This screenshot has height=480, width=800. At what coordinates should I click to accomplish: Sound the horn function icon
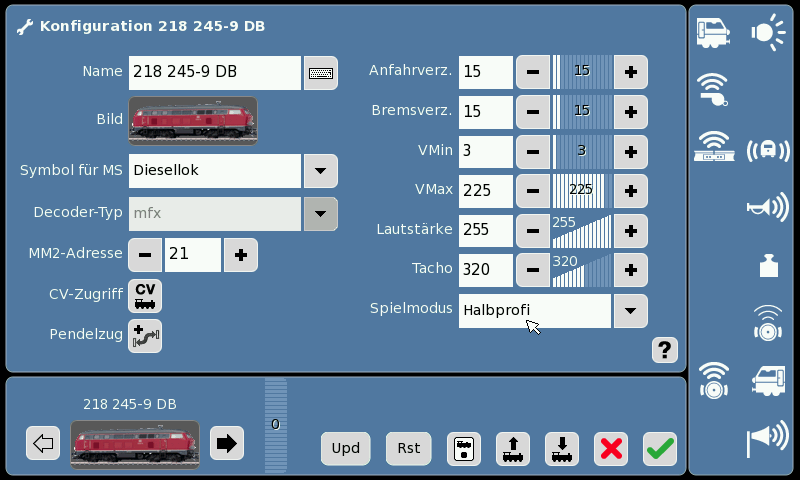coord(768,207)
